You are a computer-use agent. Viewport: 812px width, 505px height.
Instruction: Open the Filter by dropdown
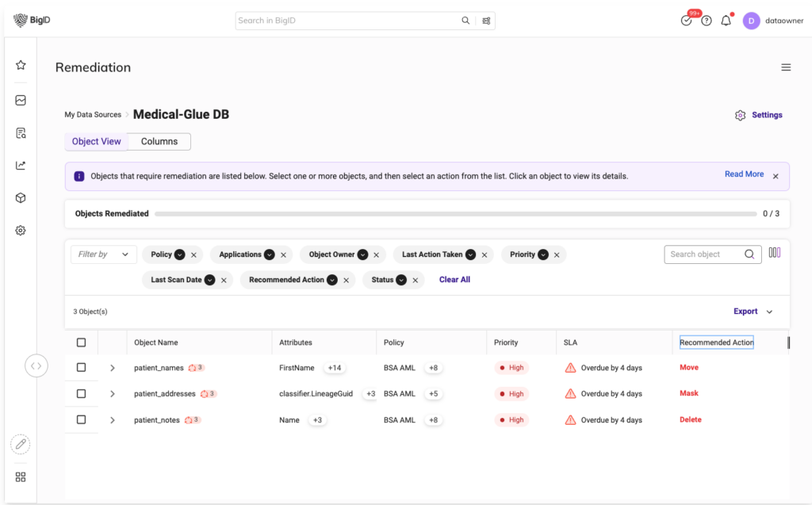click(103, 254)
